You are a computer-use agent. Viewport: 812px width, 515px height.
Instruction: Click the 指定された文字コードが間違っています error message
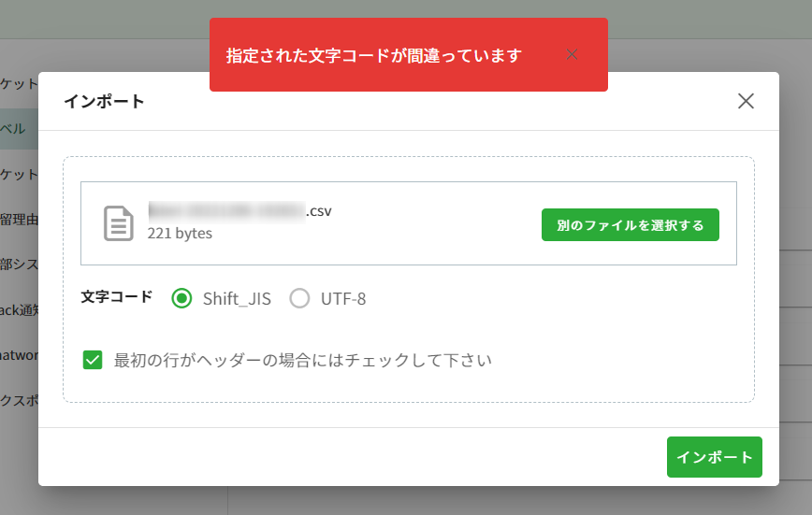click(374, 55)
